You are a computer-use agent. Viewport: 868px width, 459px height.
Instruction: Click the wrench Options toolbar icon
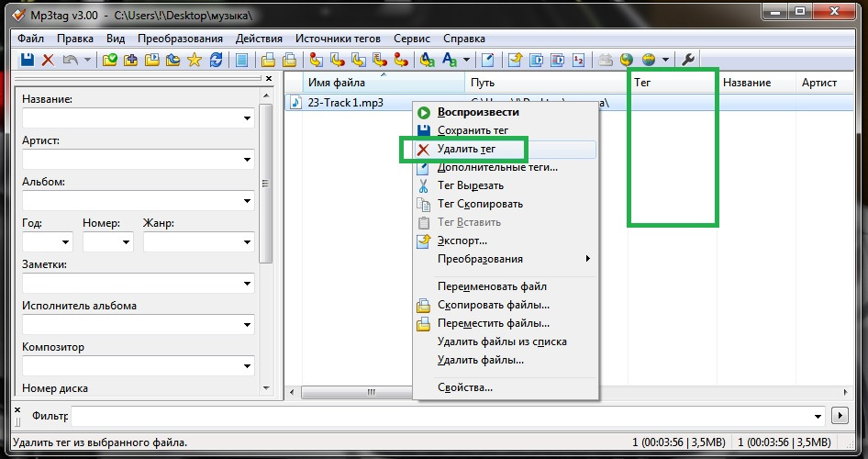pos(688,60)
